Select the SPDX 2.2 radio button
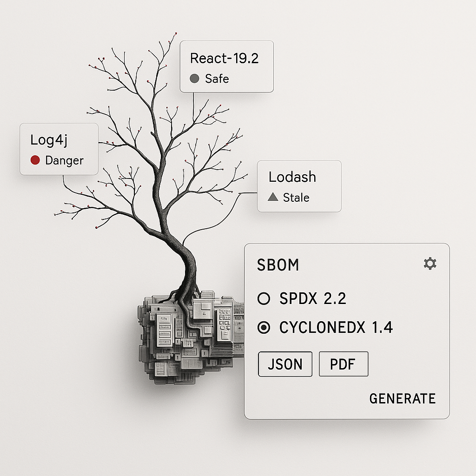The height and width of the screenshot is (476, 476). pos(263,299)
